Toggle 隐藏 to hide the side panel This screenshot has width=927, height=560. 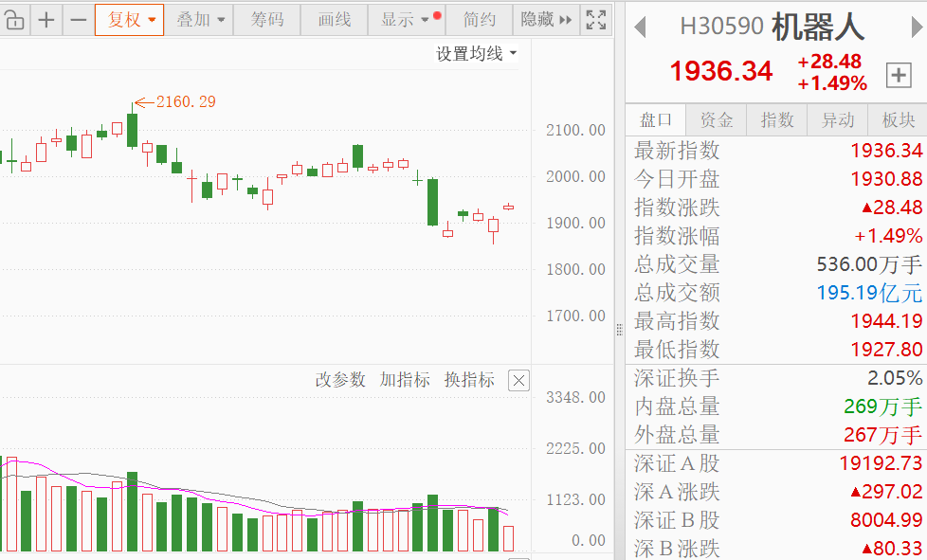pos(540,19)
